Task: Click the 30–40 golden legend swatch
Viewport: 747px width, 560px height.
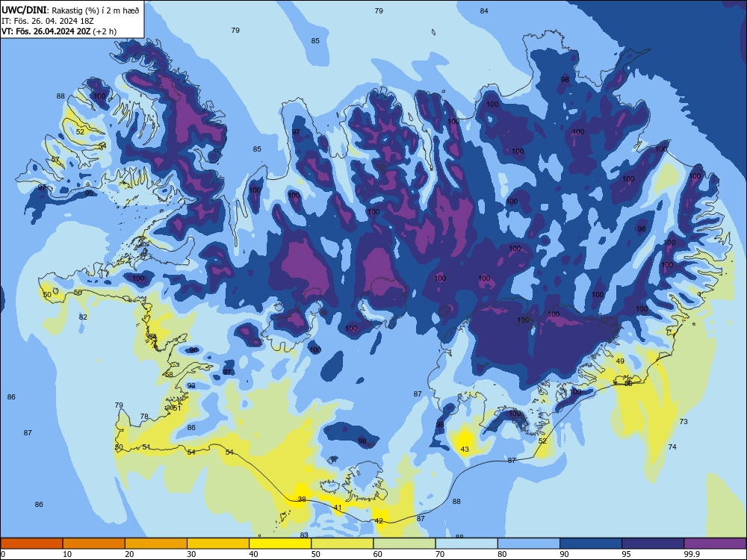Action: tap(218, 544)
